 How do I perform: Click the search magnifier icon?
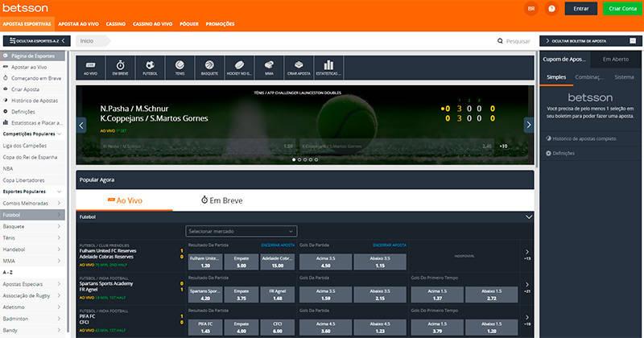coord(500,41)
